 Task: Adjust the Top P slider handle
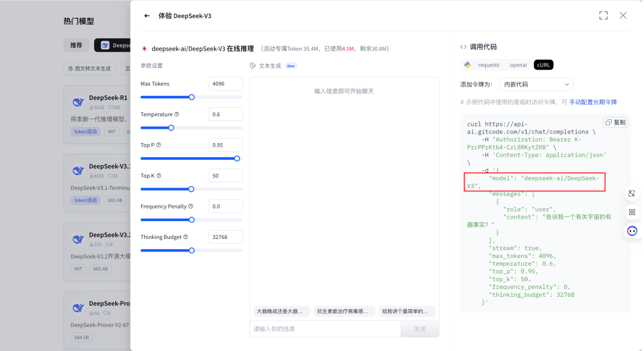pyautogui.click(x=237, y=159)
